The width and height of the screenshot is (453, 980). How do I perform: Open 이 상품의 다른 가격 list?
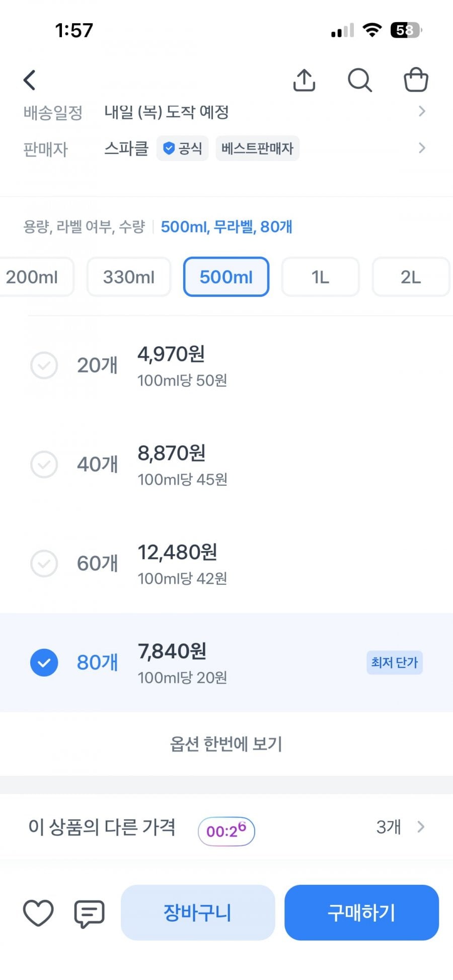point(226,827)
